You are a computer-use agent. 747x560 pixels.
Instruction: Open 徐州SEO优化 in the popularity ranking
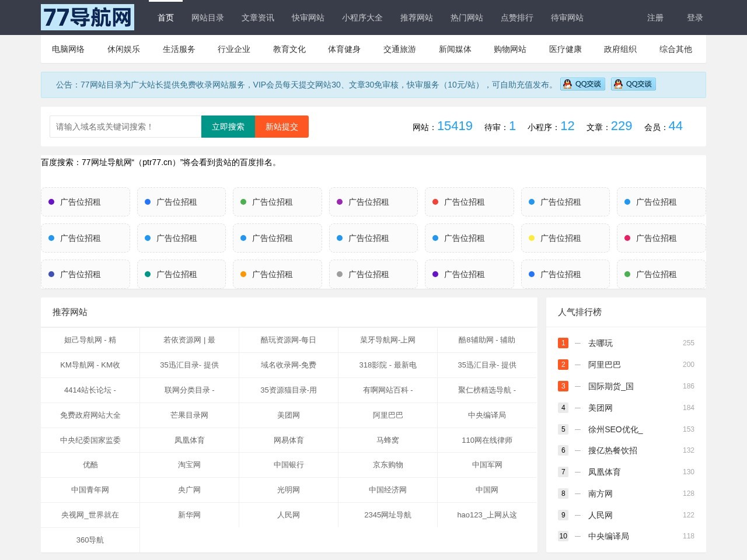click(x=615, y=429)
